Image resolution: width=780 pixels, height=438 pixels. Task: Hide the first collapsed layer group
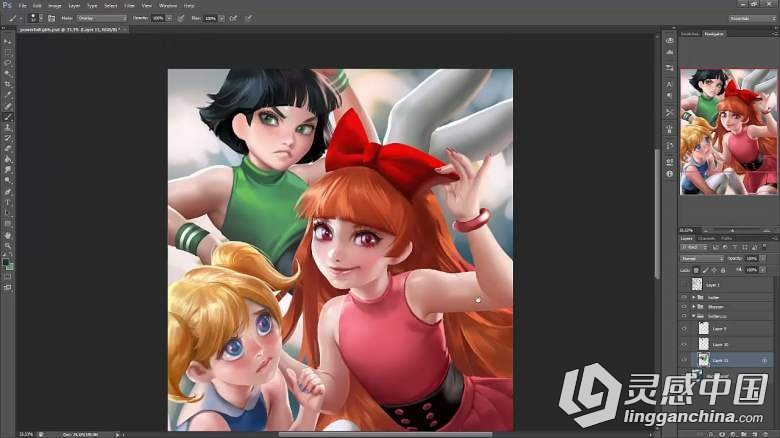pos(684,297)
